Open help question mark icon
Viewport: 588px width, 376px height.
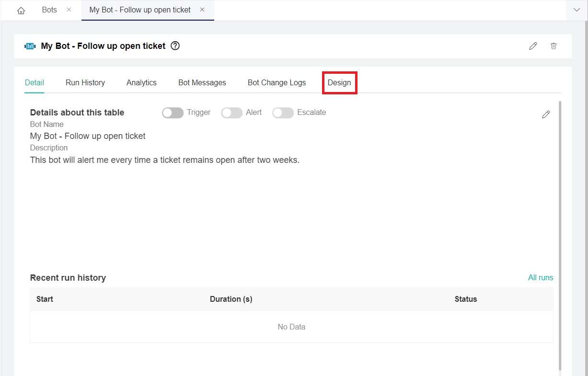coord(175,46)
